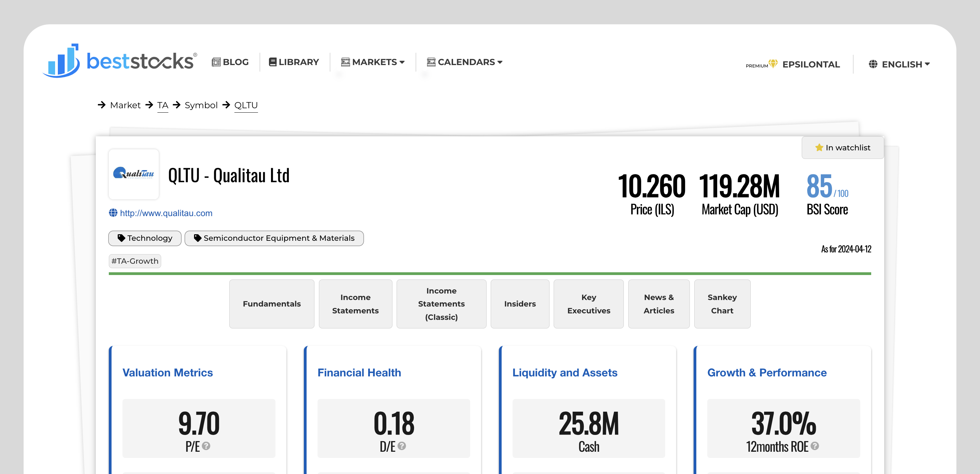
Task: Click the 37.0% ROE card
Action: pyautogui.click(x=783, y=428)
